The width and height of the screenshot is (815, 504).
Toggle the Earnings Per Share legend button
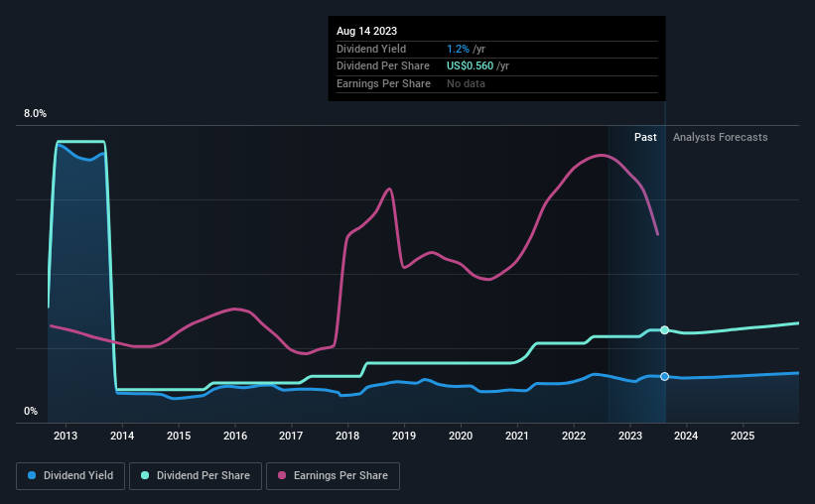click(333, 476)
